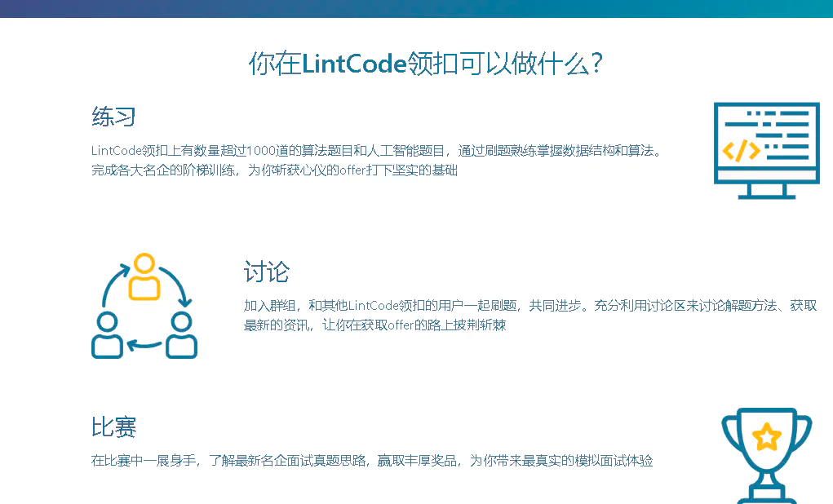This screenshot has height=504, width=833.
Task: Click the page title 你在LintCode领扣可以做什么?
Action: [x=426, y=64]
